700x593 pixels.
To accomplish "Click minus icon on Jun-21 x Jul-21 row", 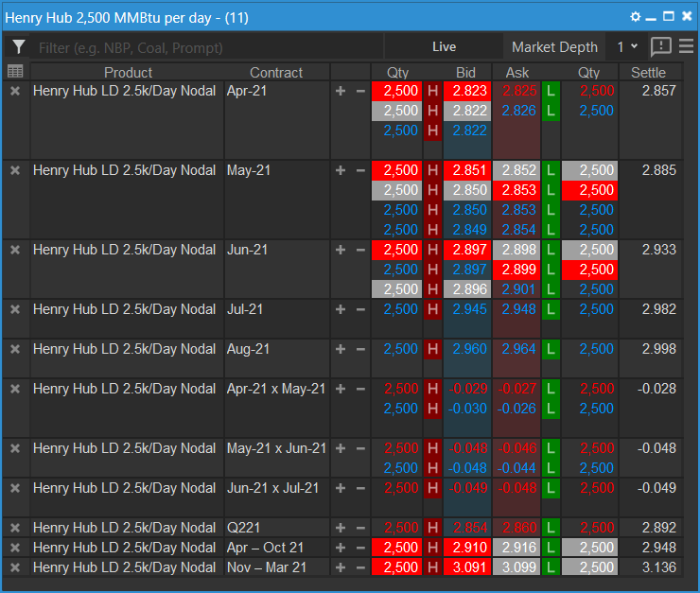I will point(360,488).
